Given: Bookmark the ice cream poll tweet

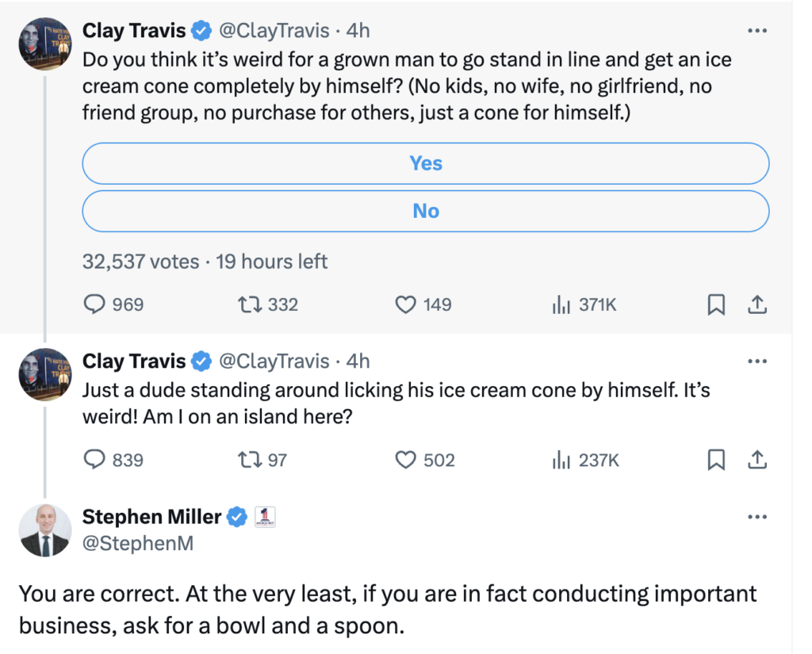Looking at the screenshot, I should [716, 304].
